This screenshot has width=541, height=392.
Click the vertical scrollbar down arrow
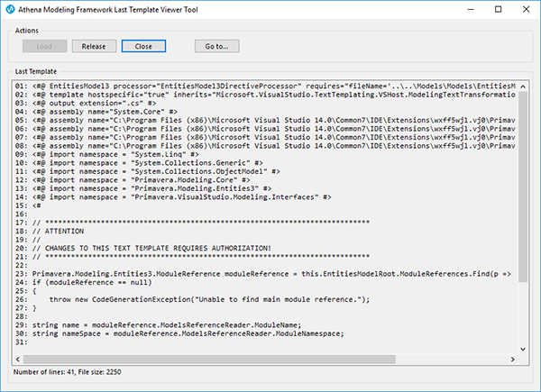click(523, 350)
